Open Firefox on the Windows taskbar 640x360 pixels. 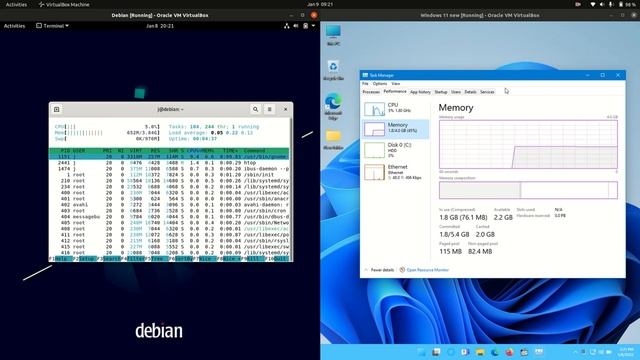tap(509, 352)
